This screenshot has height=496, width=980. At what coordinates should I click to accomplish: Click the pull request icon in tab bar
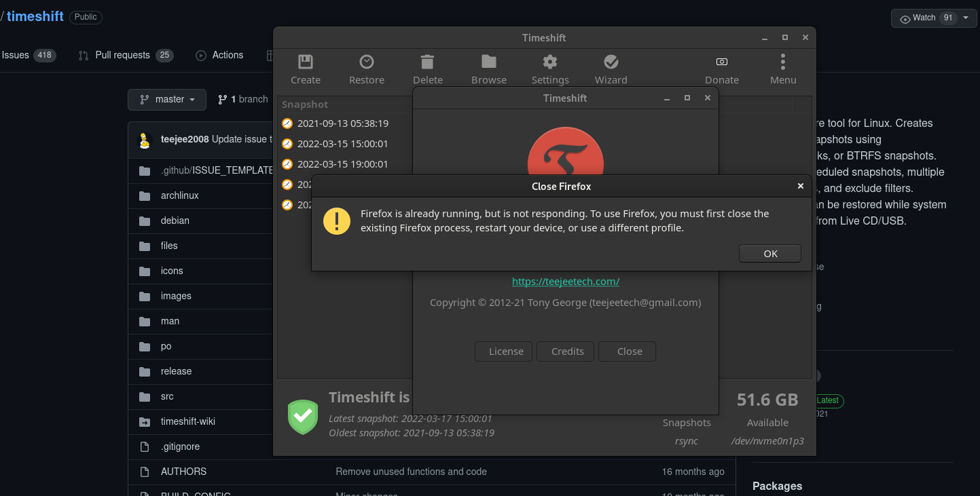click(x=84, y=56)
